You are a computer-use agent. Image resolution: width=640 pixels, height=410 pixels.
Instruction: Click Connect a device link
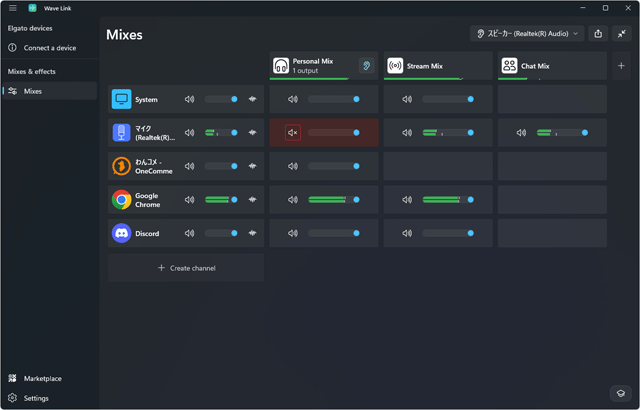pyautogui.click(x=49, y=48)
